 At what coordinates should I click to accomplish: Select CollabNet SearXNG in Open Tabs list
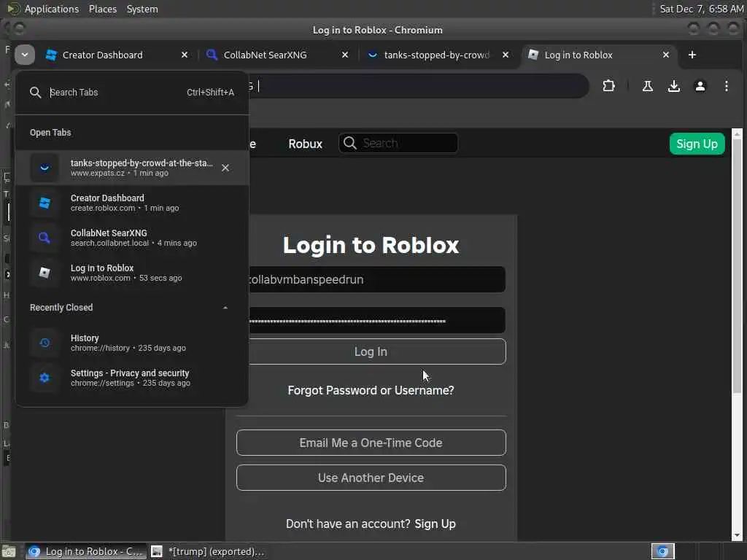coord(132,238)
